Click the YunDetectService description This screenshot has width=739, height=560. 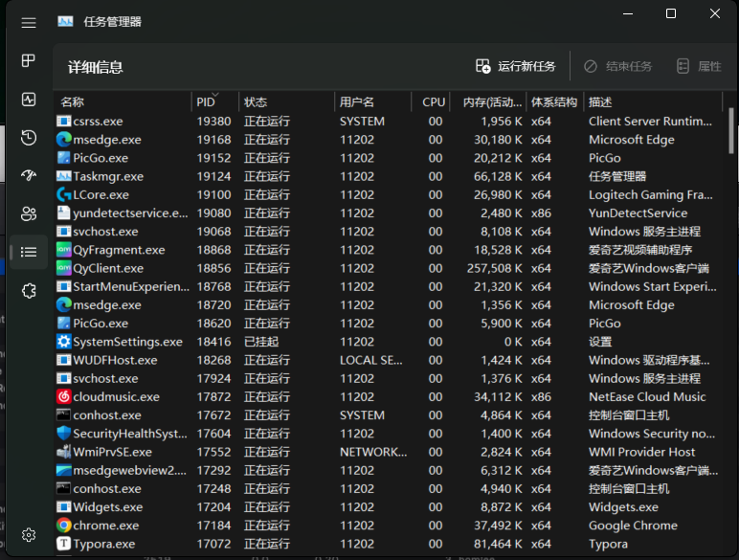coord(638,213)
